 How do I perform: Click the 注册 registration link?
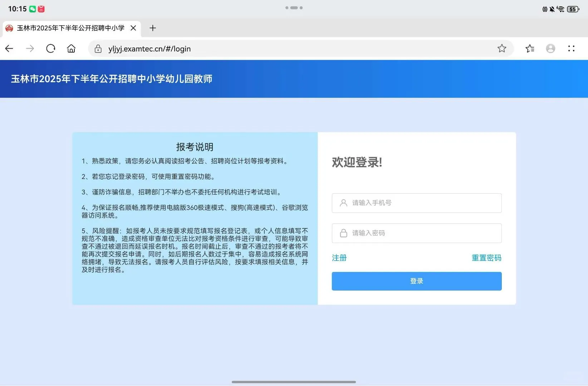pos(339,258)
